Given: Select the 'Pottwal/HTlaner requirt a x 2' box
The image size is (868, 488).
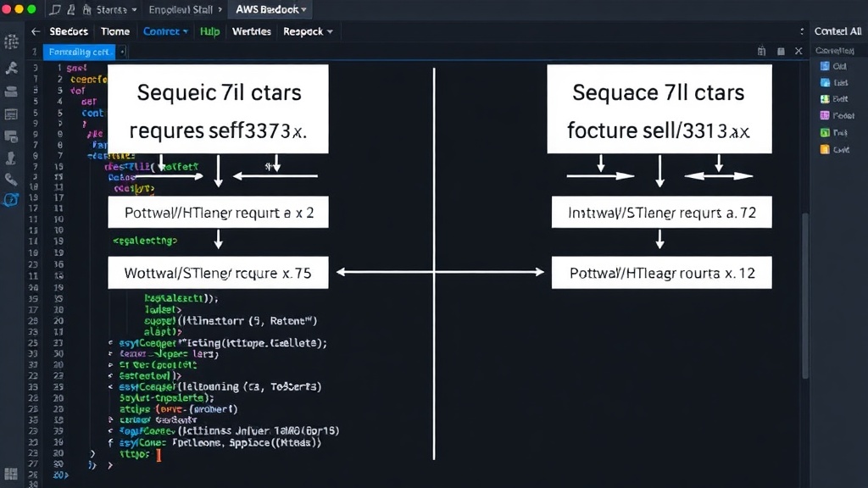Looking at the screenshot, I should pos(218,212).
